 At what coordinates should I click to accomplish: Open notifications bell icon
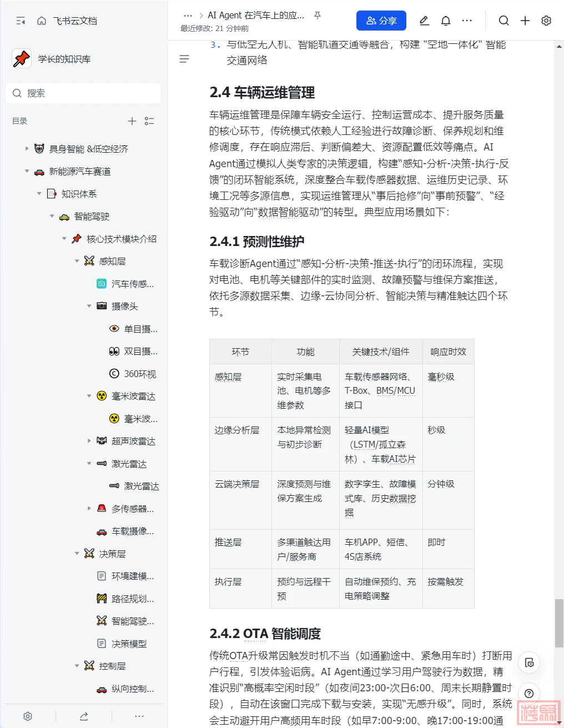point(445,21)
